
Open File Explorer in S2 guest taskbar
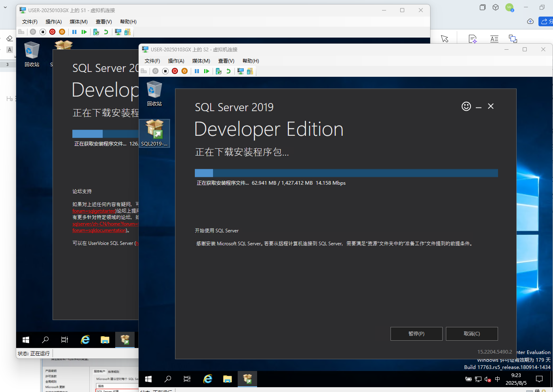(x=228, y=379)
